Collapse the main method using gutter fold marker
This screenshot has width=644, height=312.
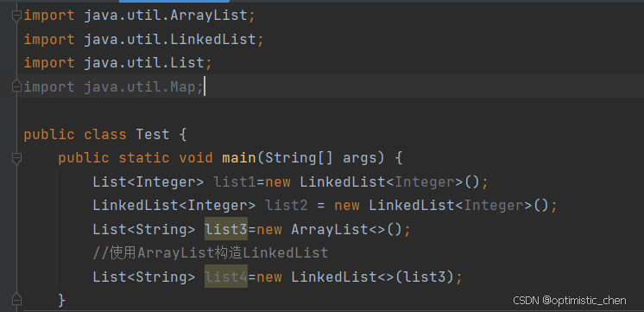click(x=16, y=158)
